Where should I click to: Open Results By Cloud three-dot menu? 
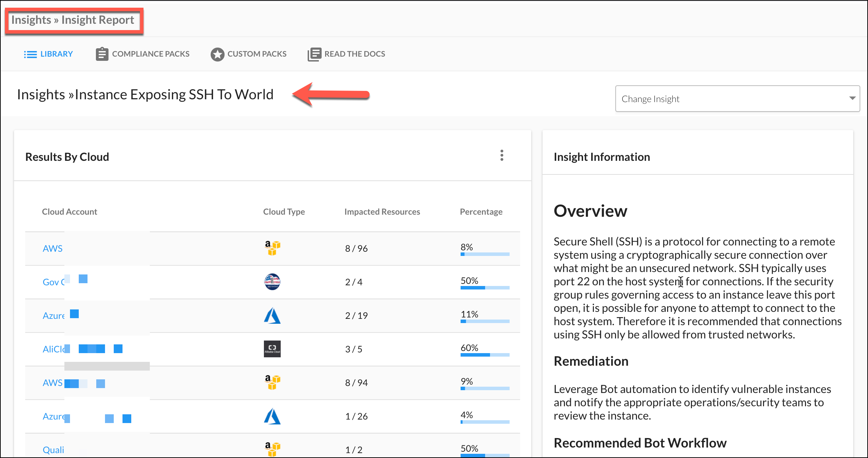(x=502, y=155)
